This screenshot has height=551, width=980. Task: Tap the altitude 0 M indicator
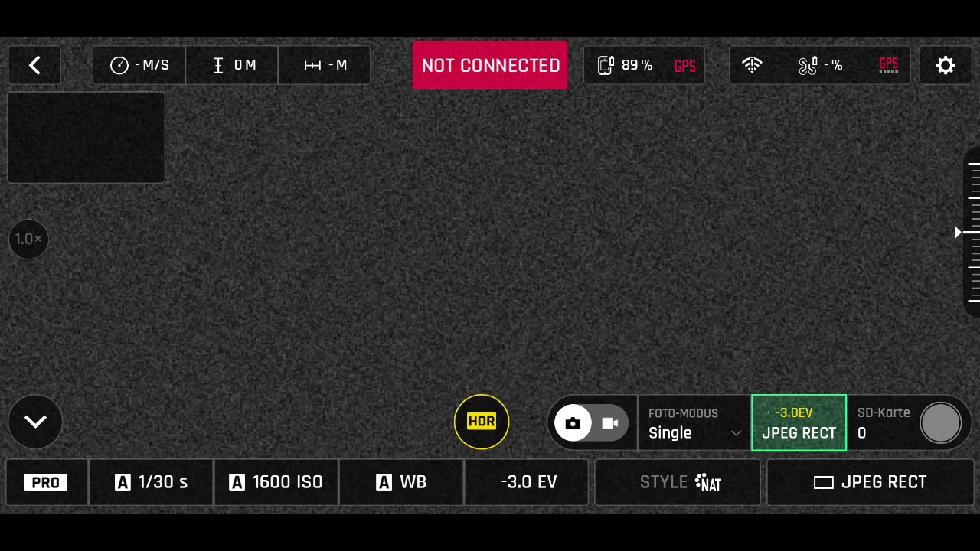click(233, 65)
